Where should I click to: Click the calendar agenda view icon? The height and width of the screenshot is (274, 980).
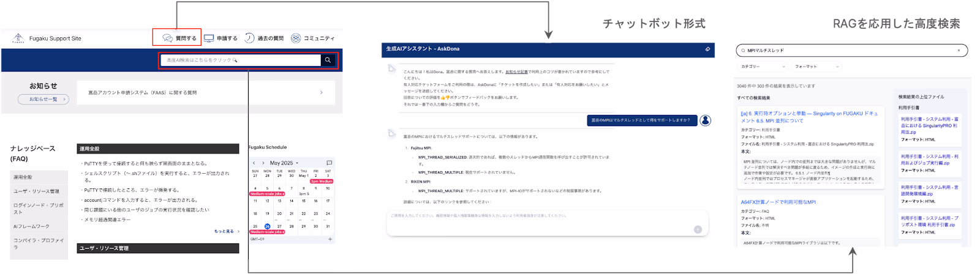pyautogui.click(x=329, y=163)
